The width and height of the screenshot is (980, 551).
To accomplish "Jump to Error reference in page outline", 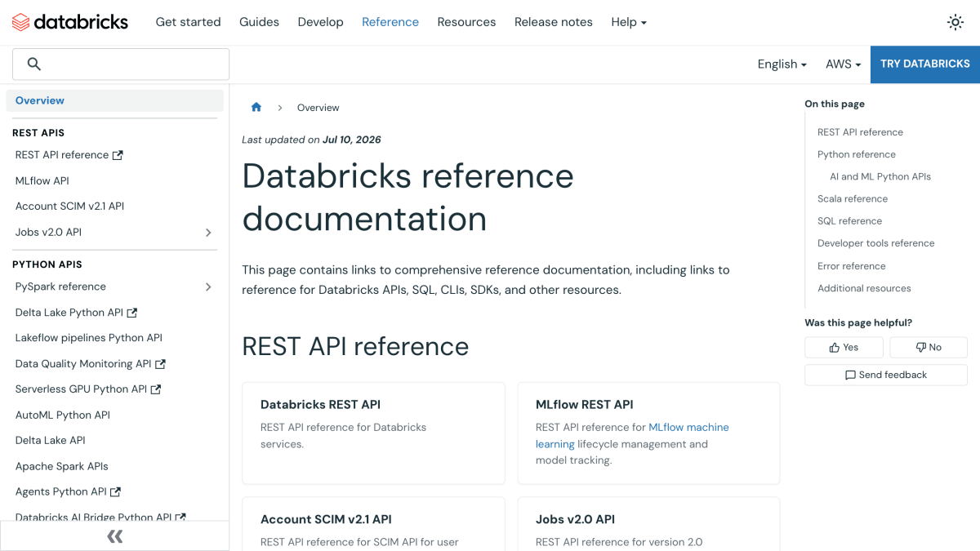I will (852, 266).
